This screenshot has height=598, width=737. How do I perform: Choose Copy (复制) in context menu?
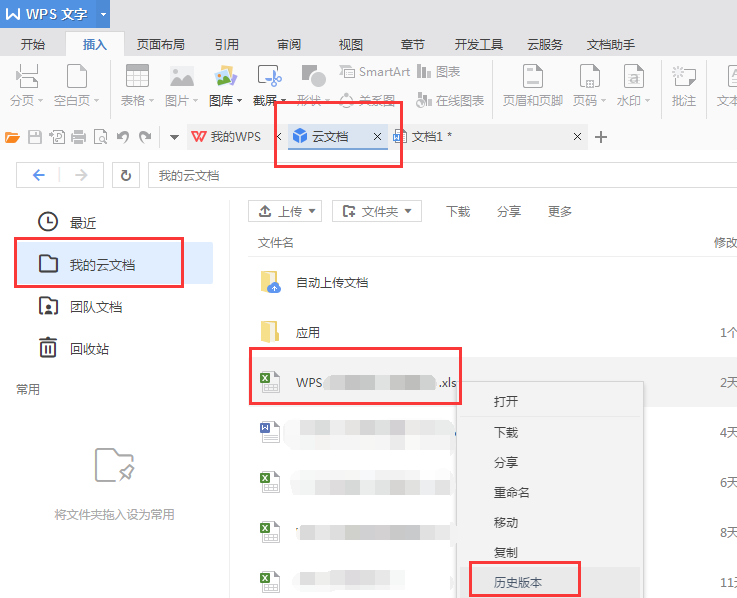(x=550, y=552)
